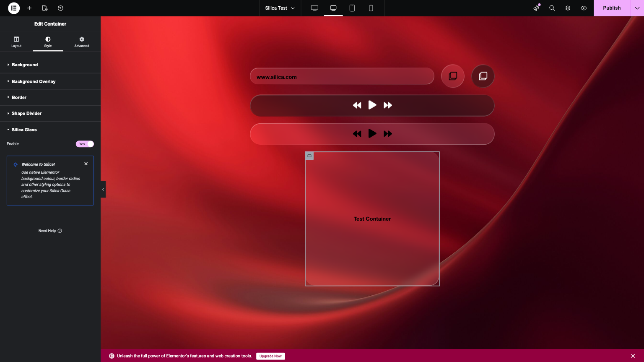Expand the Background section
The image size is (644, 362).
[24, 65]
